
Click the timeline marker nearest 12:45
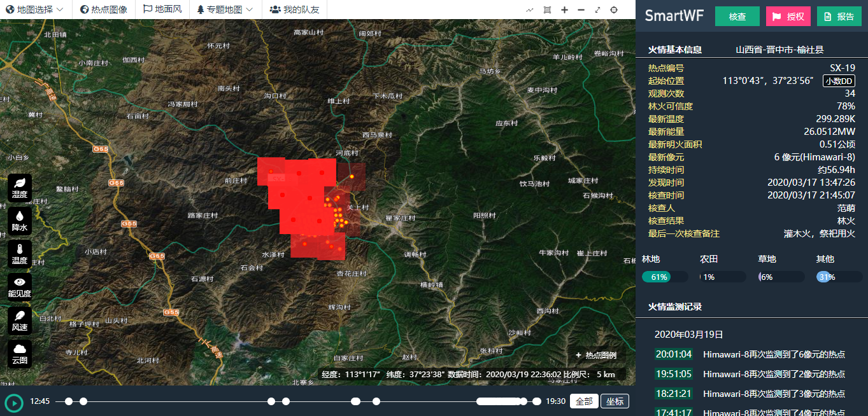click(x=69, y=401)
